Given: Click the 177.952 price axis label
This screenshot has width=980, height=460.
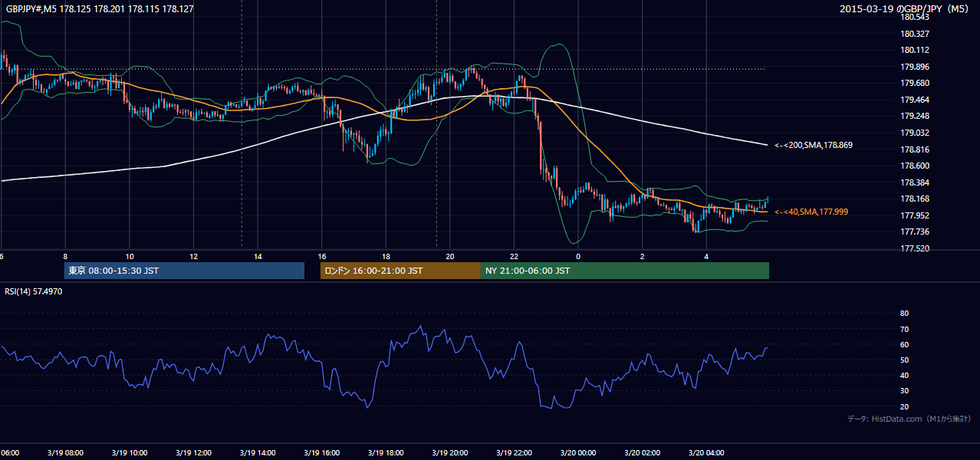Looking at the screenshot, I should tap(916, 216).
